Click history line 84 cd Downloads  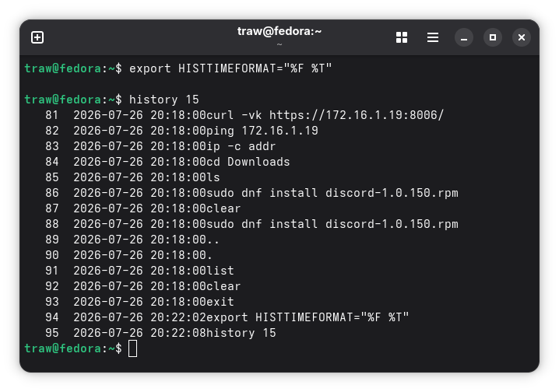pos(167,162)
